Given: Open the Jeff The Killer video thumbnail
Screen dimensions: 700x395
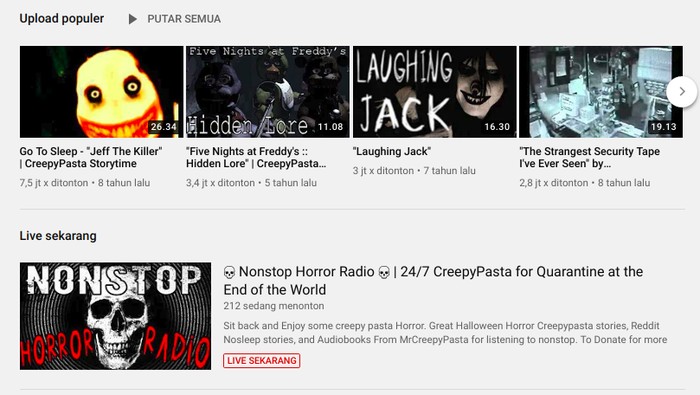Looking at the screenshot, I should coord(101,91).
